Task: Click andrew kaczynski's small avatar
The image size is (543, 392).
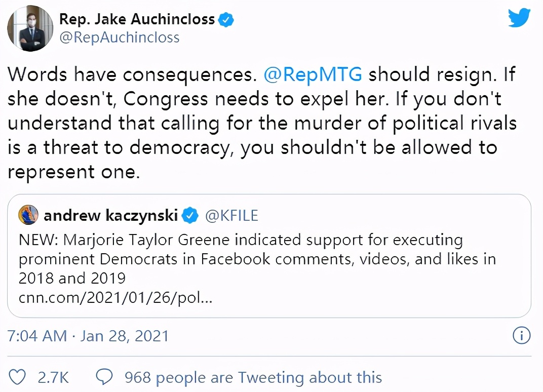Action: pos(28,215)
